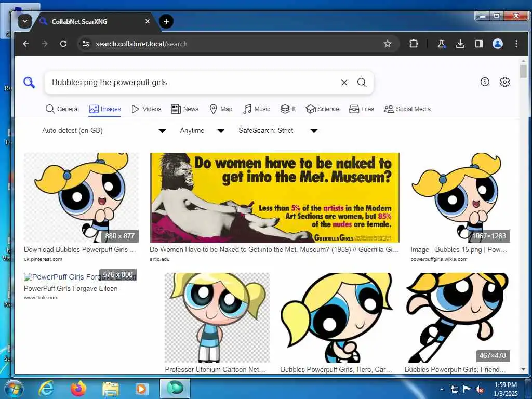Click muted volume icon in tray
Screen dimensions: 532x399
480,389
